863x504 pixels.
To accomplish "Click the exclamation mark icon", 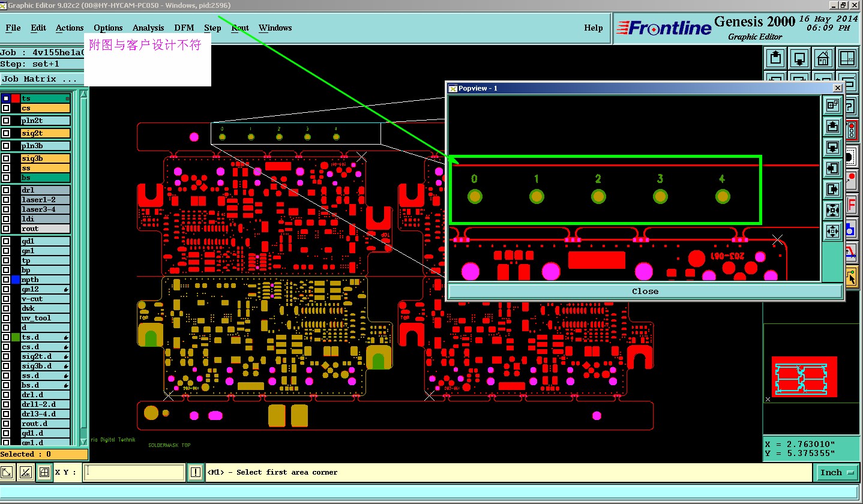I will tap(196, 472).
